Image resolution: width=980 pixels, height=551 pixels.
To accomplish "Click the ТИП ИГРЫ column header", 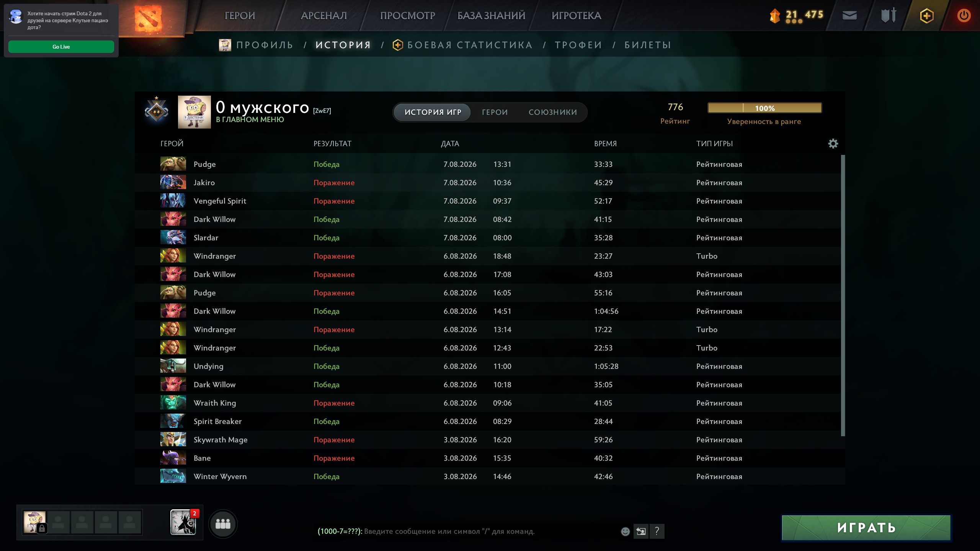I will point(714,143).
